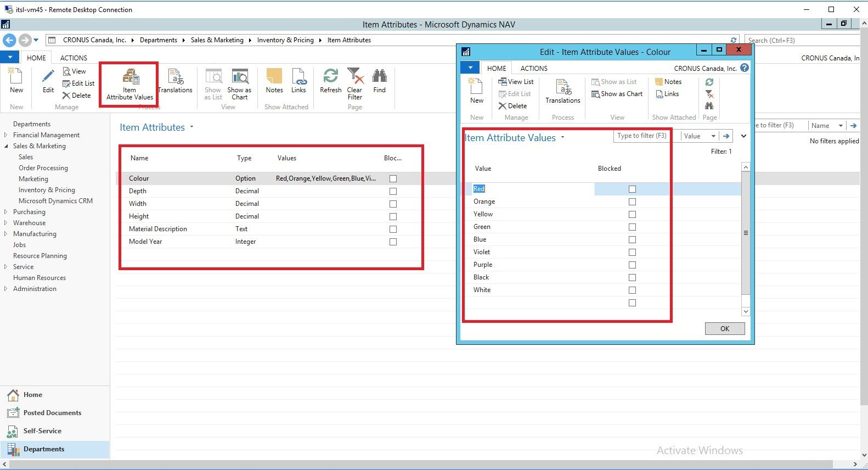868x470 pixels.
Task: Click Clear Filter in main ribbon
Action: point(355,85)
